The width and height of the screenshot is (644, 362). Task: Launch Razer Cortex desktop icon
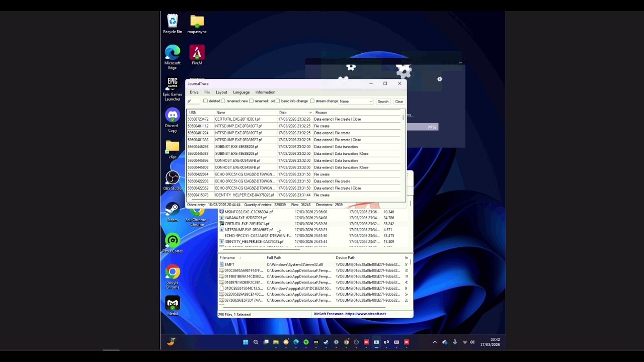coord(173,243)
